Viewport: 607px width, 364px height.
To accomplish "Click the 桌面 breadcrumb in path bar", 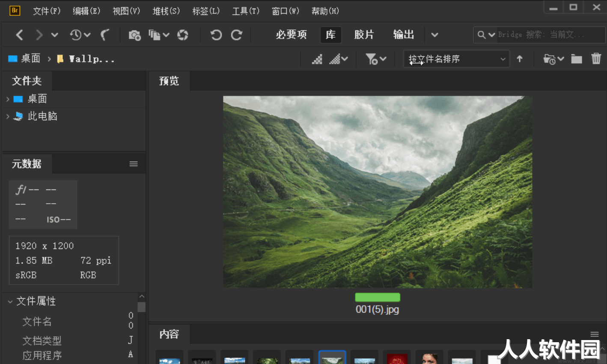I will 24,59.
